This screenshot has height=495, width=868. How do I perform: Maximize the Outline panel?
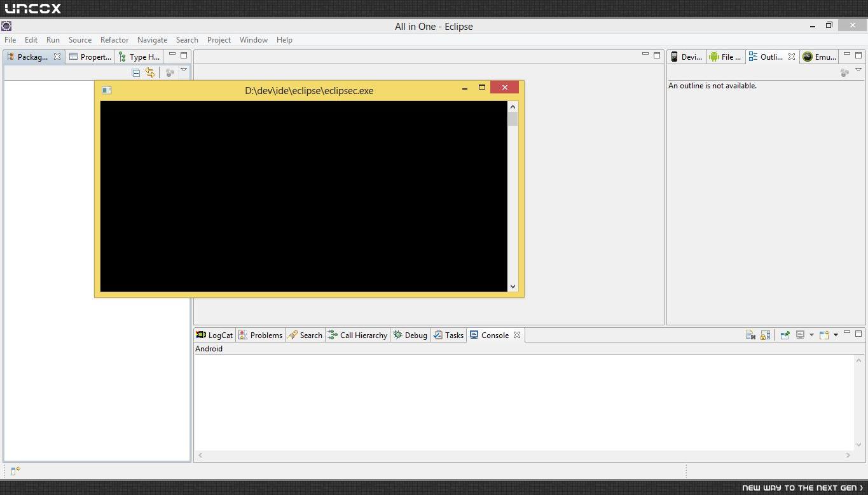(858, 55)
